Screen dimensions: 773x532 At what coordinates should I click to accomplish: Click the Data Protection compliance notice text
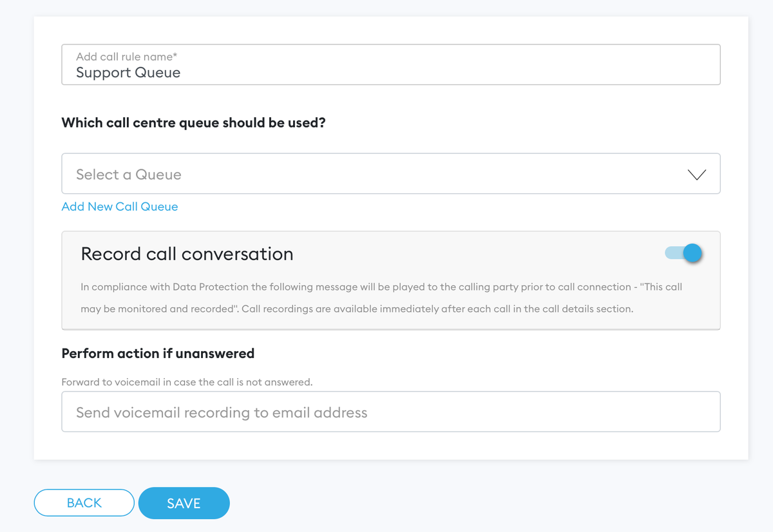[x=381, y=298]
